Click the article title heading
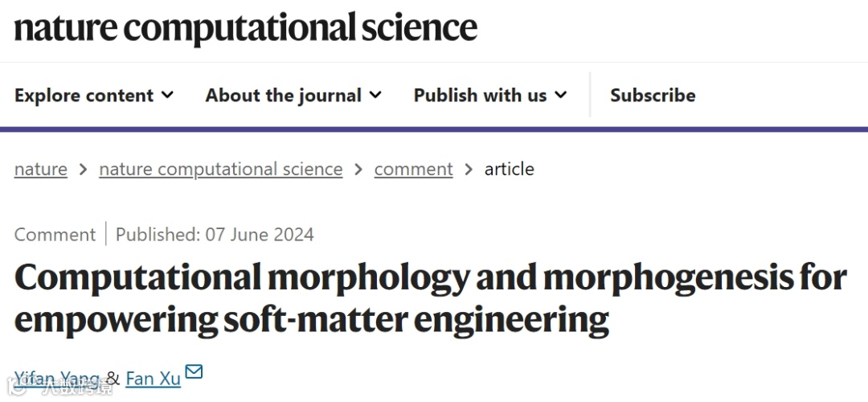Image resolution: width=868 pixels, height=402 pixels. 430,297
